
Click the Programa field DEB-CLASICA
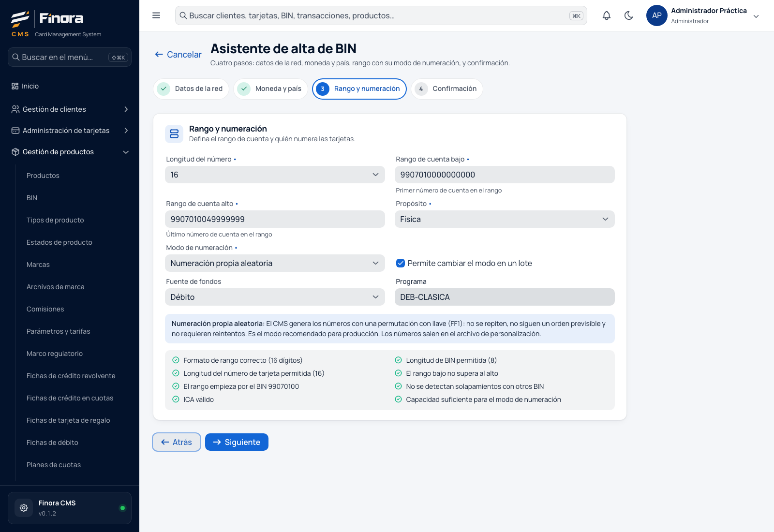click(505, 297)
